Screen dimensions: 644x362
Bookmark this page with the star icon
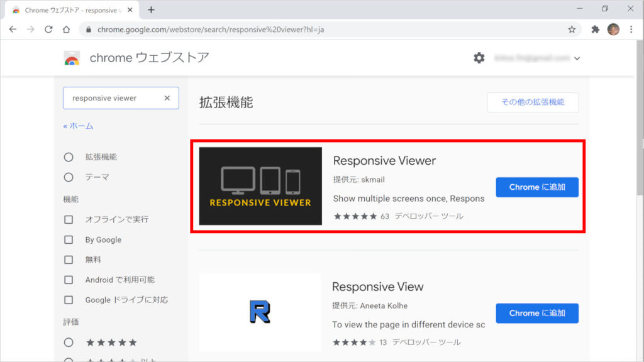tap(571, 29)
